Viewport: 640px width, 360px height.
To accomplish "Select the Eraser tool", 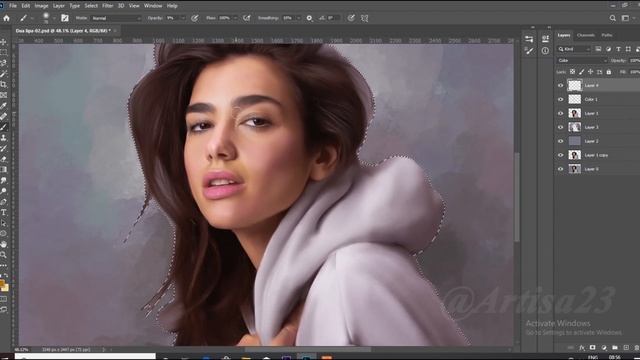I will click(x=4, y=159).
